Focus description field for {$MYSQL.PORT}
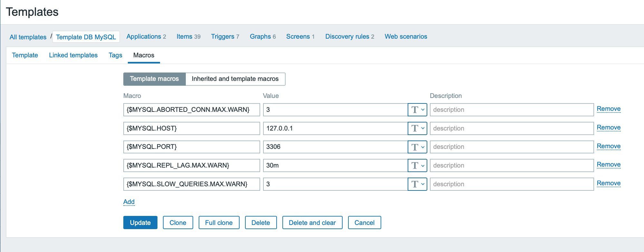The height and width of the screenshot is (252, 644). (512, 147)
